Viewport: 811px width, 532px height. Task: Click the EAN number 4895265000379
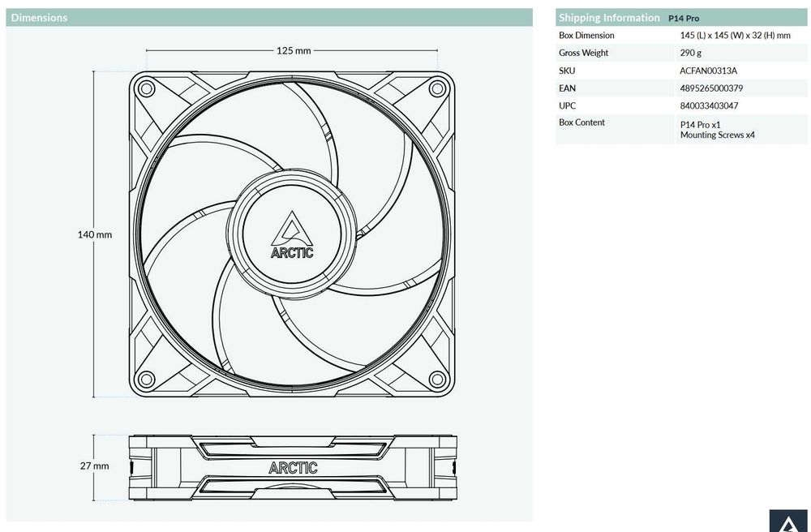pyautogui.click(x=711, y=88)
